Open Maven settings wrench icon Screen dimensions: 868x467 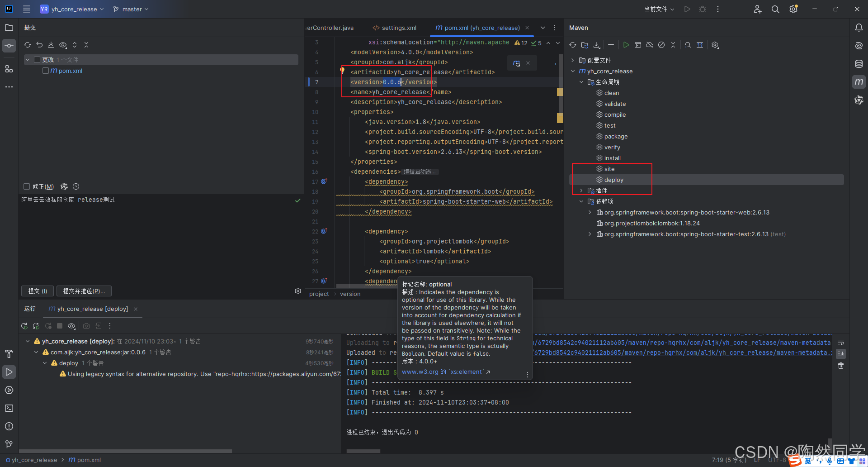click(715, 45)
